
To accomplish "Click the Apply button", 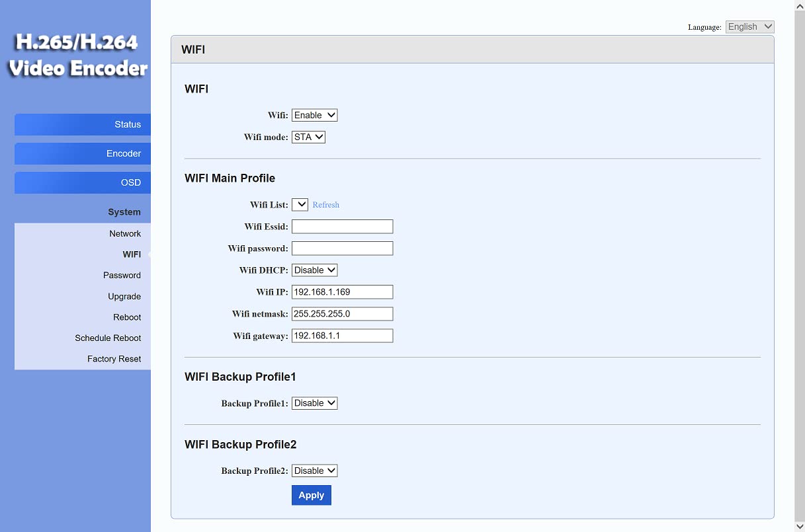I will pyautogui.click(x=311, y=495).
